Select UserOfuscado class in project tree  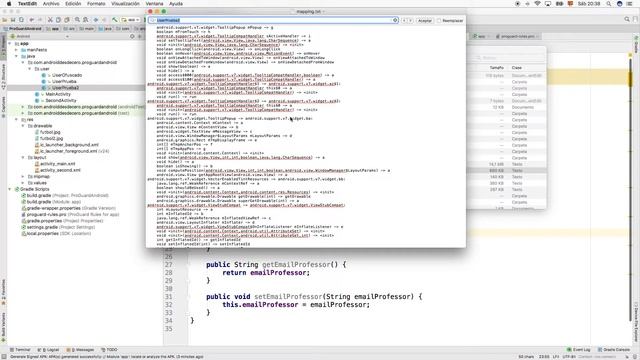[67, 75]
